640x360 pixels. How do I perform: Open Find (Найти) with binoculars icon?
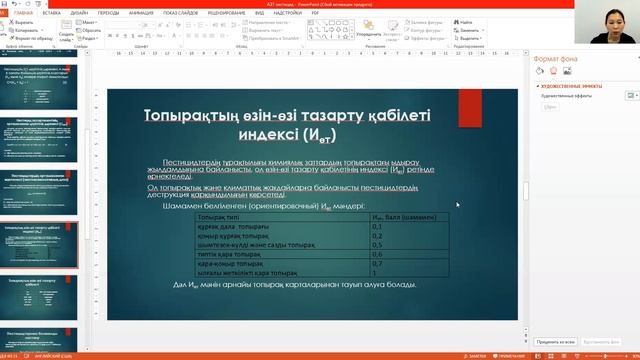pyautogui.click(x=463, y=22)
